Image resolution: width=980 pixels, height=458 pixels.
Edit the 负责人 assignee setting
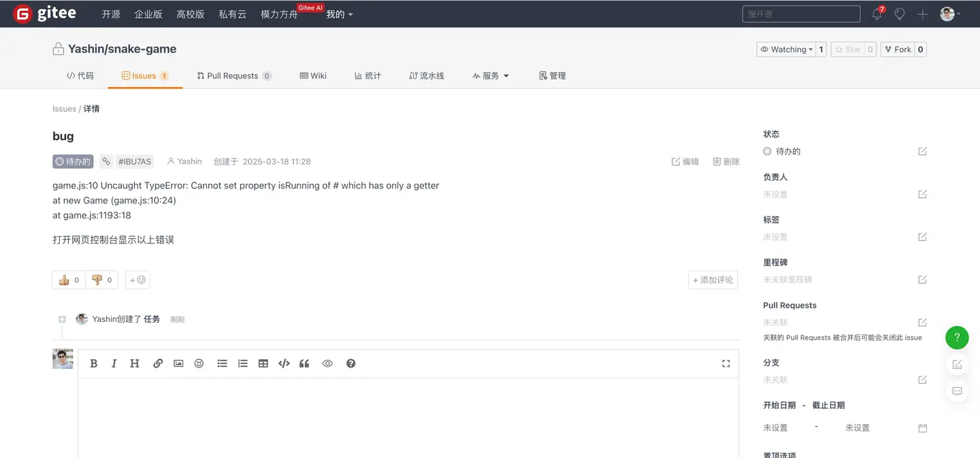[x=922, y=194]
